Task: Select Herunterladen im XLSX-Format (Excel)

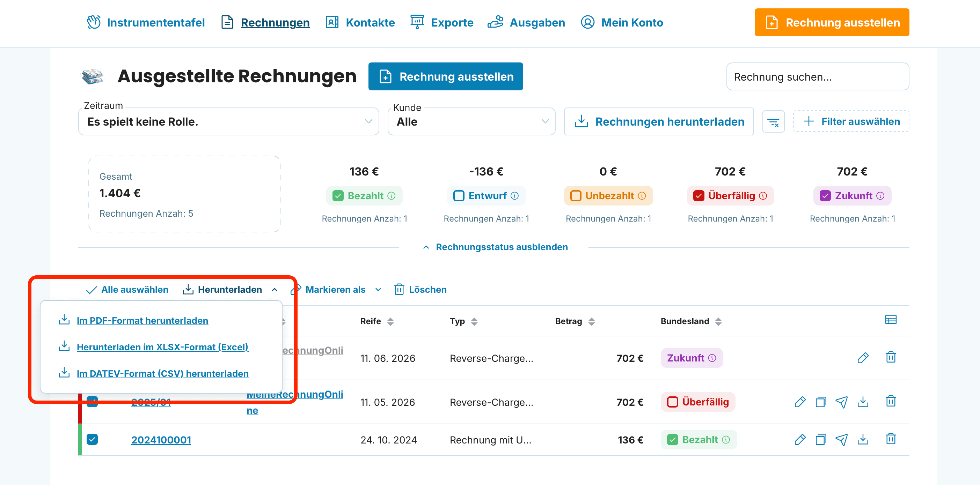Action: 162,347
